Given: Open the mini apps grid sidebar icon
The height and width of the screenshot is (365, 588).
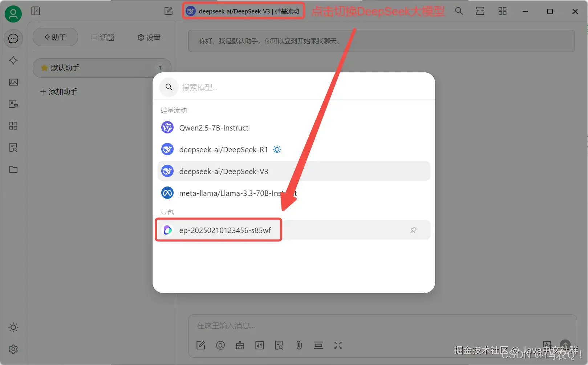Looking at the screenshot, I should pyautogui.click(x=13, y=126).
